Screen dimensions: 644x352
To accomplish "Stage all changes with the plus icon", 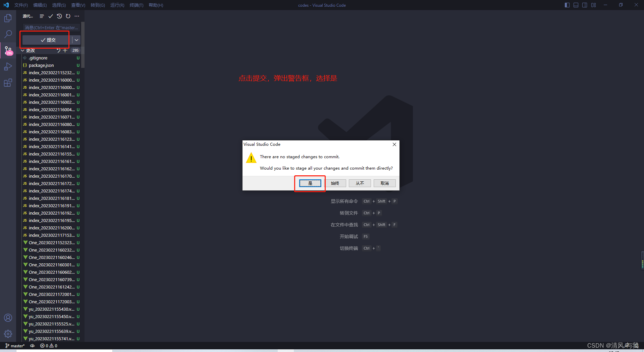I will click(x=65, y=50).
